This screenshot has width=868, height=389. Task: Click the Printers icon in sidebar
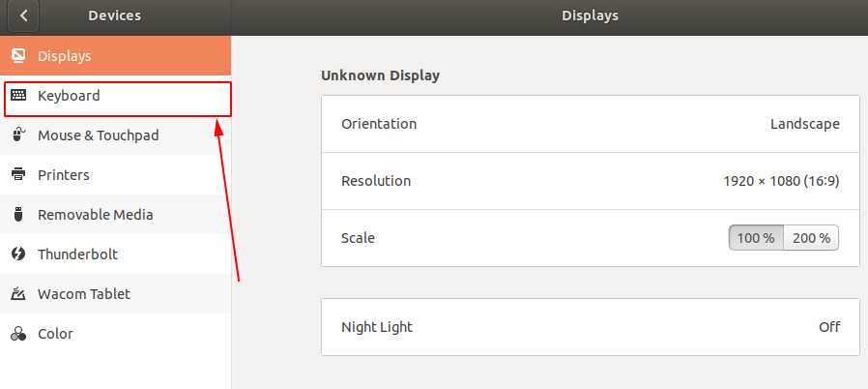pyautogui.click(x=18, y=175)
